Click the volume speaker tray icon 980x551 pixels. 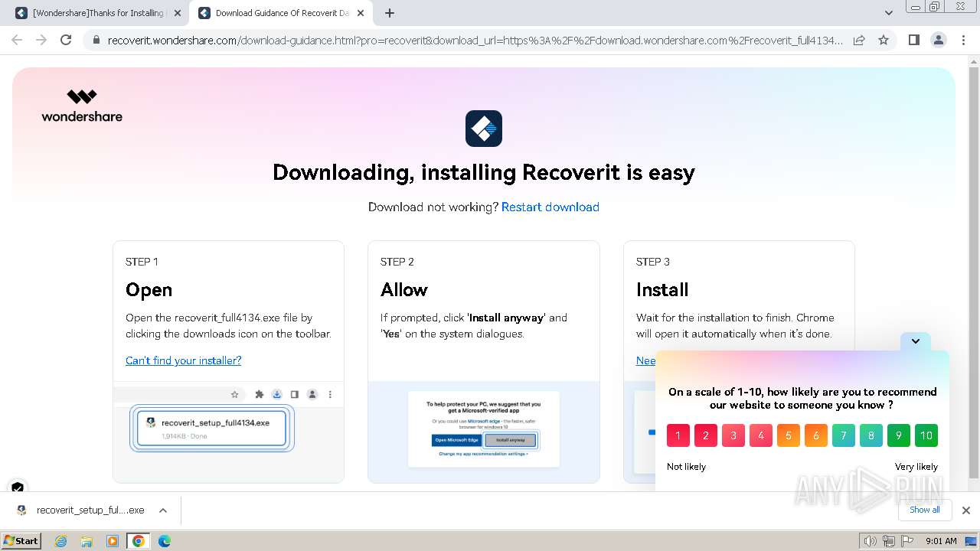(x=870, y=541)
